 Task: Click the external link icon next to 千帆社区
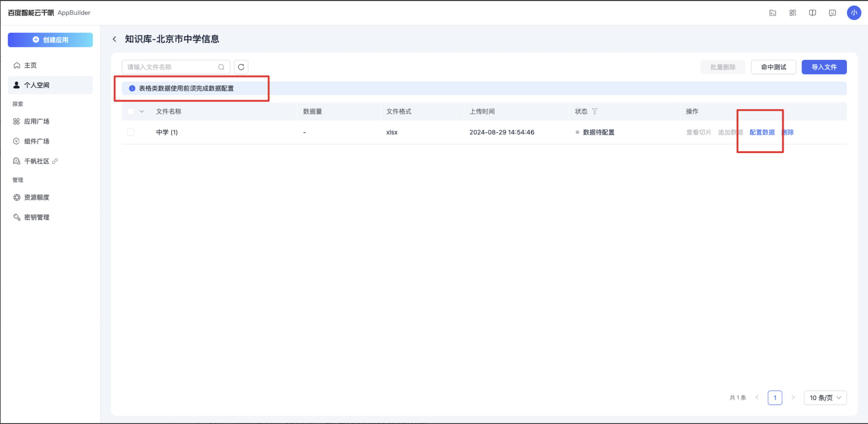click(x=55, y=161)
